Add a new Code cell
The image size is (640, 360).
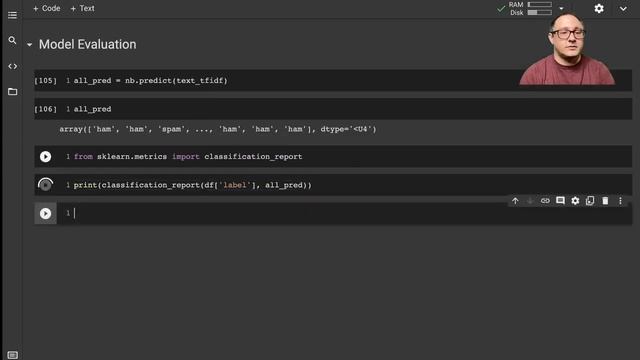pos(47,8)
